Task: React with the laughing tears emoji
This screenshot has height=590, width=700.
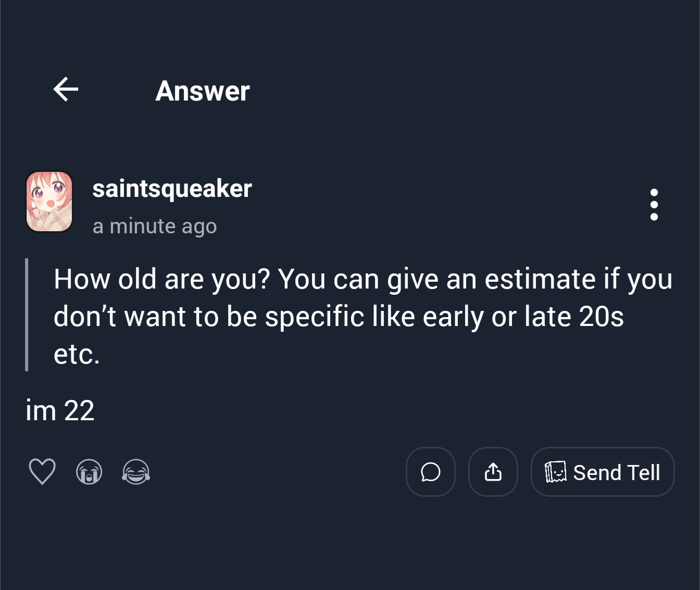Action: [x=136, y=472]
